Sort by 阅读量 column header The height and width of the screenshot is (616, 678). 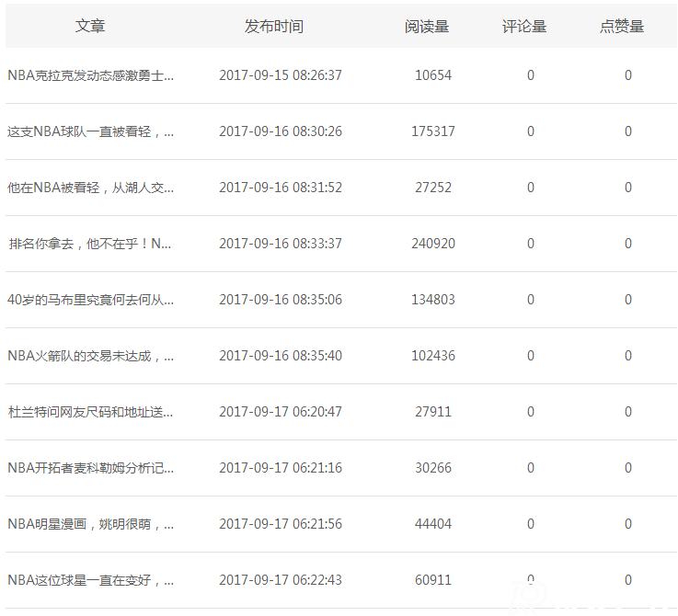point(427,27)
